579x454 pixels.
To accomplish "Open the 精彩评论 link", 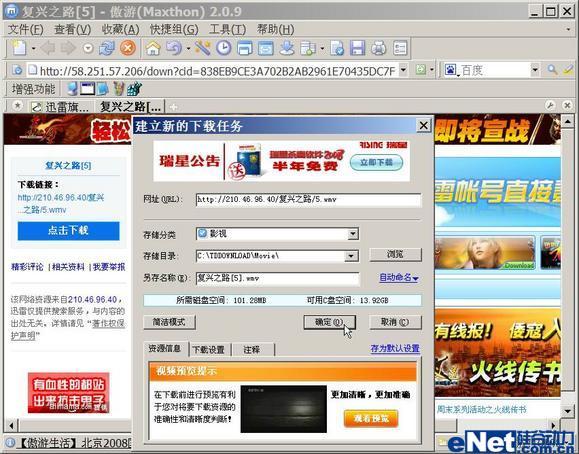I will [27, 267].
